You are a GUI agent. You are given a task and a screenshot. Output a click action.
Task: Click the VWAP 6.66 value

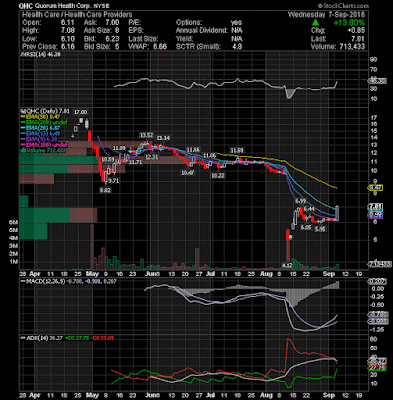coord(160,47)
